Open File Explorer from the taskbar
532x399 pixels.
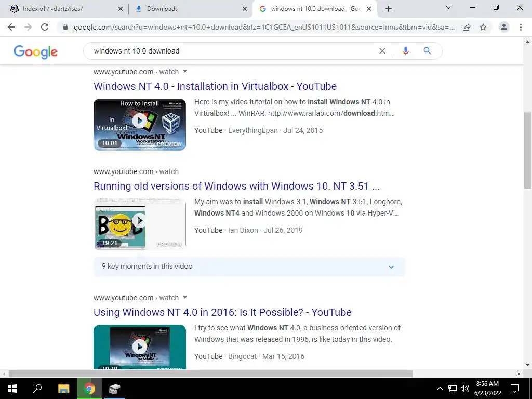point(63,389)
